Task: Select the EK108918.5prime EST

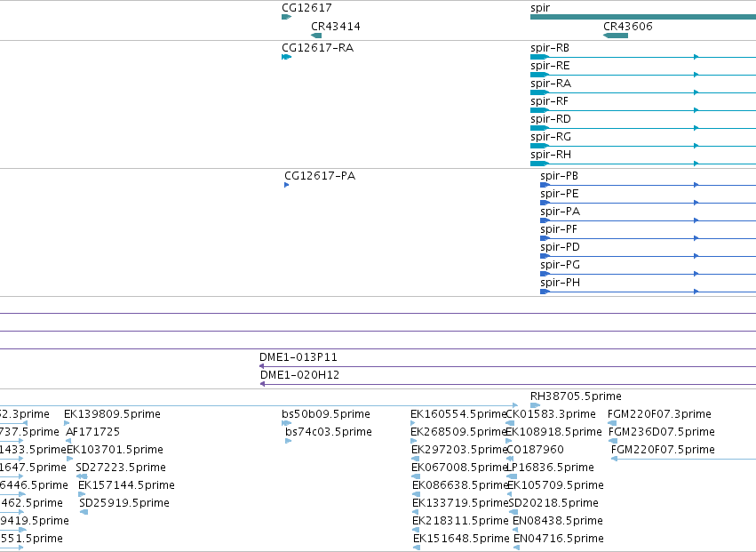Action: 509,441
